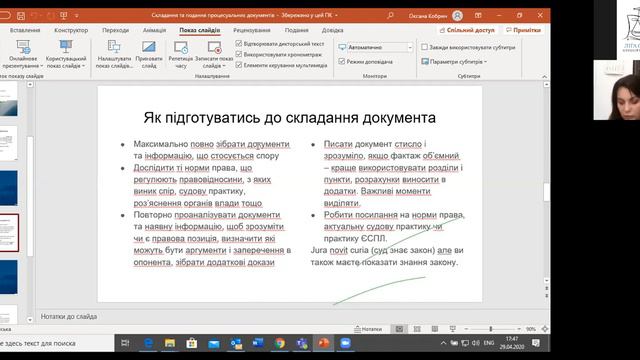Click previous slide double-arrow button at right
The image size is (640, 360).
pyautogui.click(x=547, y=289)
